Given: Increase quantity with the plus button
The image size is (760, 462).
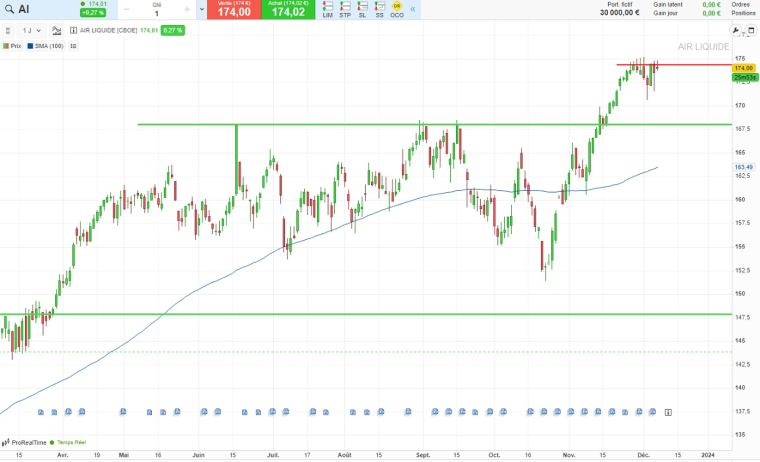Looking at the screenshot, I should coord(187,9).
